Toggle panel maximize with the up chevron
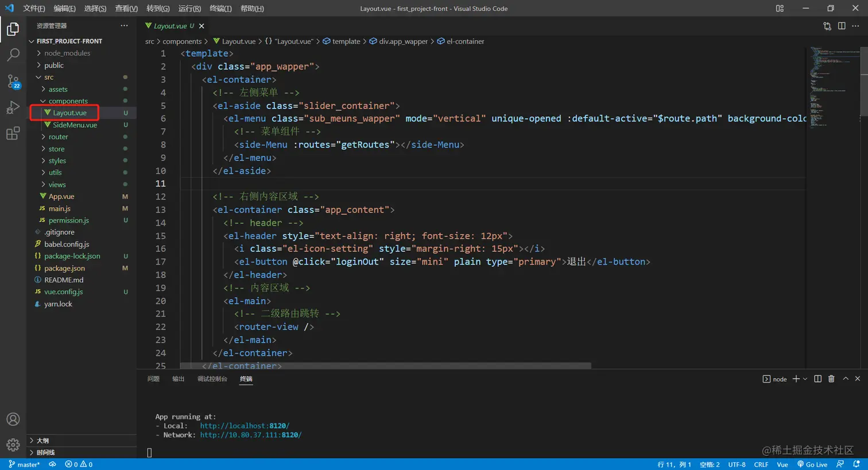 click(846, 379)
